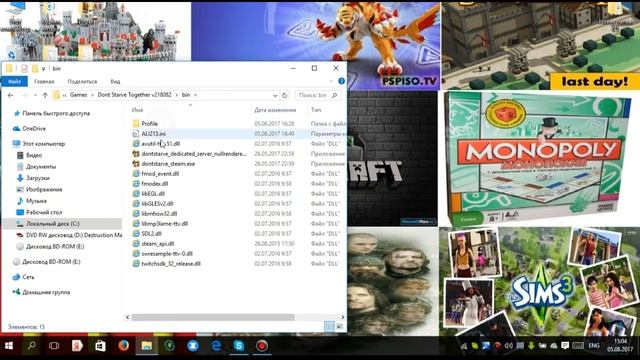The image size is (640, 360).
Task: Open the address bar history dropdown
Action: tap(275, 95)
